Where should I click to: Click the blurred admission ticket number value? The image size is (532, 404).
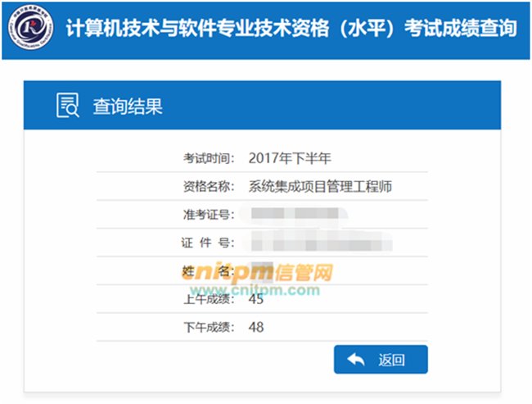coord(294,215)
